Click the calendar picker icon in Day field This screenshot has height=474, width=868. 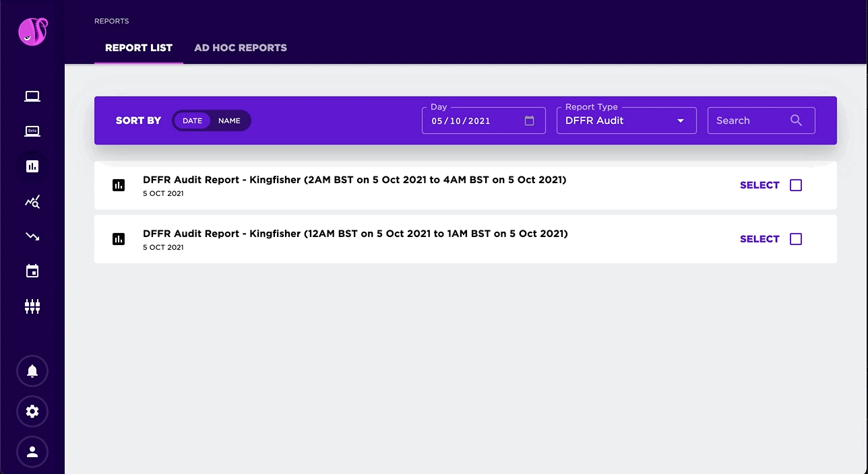(x=529, y=121)
